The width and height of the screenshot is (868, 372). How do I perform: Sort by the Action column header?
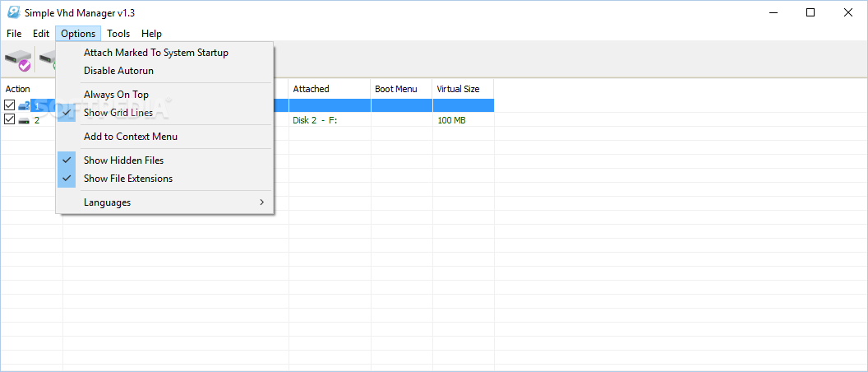point(31,89)
